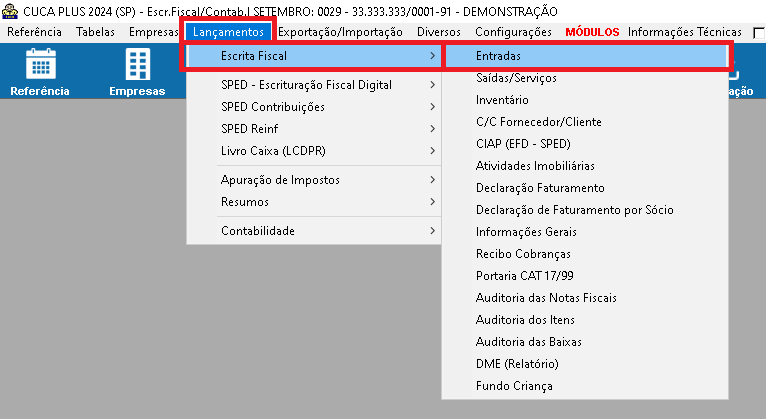
Task: Select Escrita Fiscal menu entry
Action: click(314, 56)
